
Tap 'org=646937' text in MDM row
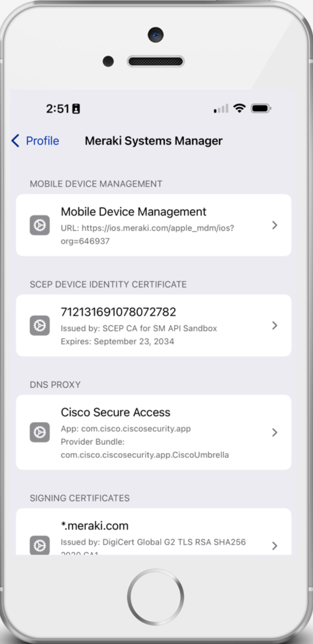85,241
